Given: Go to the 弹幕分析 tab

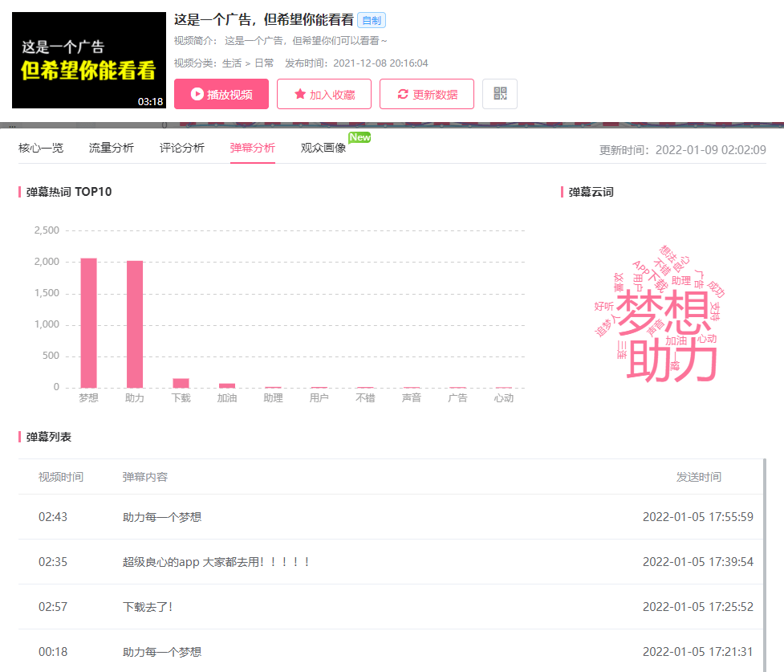Looking at the screenshot, I should (252, 148).
